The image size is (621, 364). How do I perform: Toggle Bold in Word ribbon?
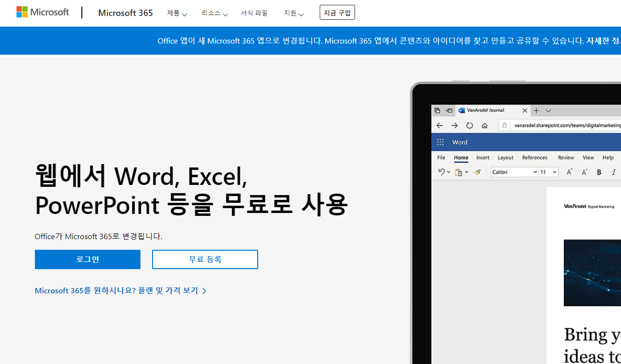[599, 172]
